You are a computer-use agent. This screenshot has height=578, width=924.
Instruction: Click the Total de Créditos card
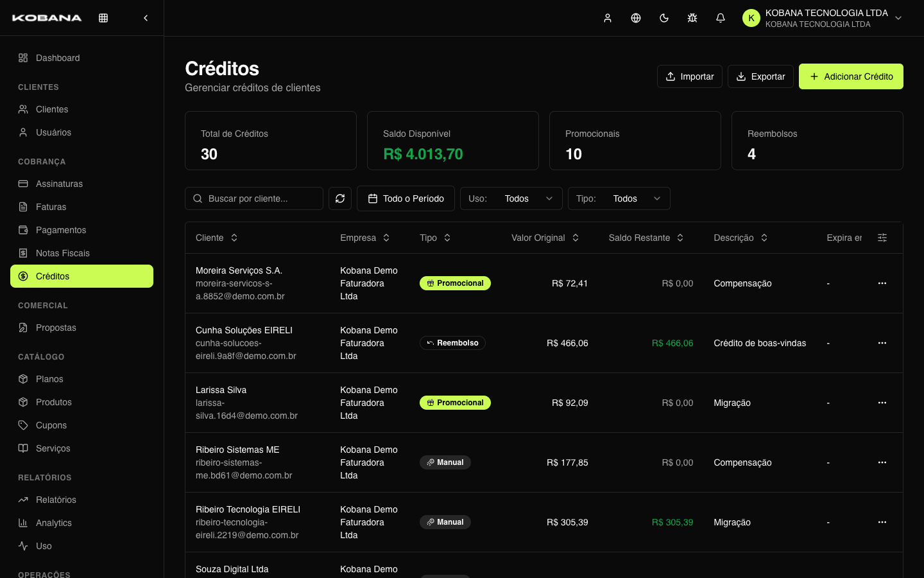pos(271,141)
